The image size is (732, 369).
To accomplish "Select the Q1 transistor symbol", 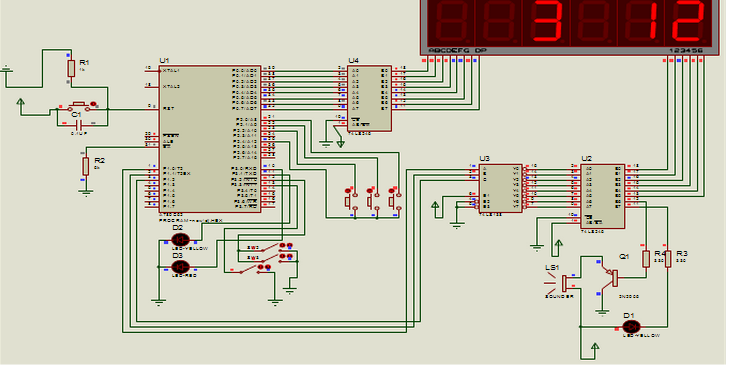I will coord(611,277).
